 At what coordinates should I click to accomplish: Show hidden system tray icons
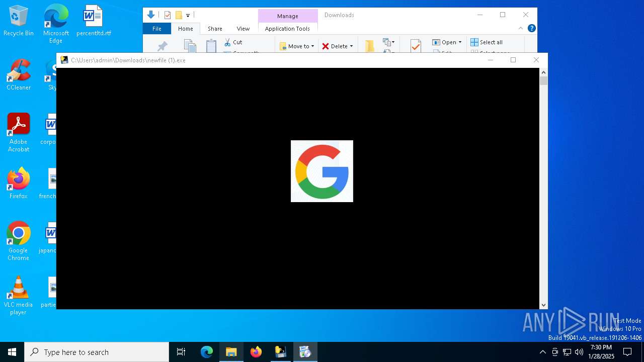pos(542,352)
